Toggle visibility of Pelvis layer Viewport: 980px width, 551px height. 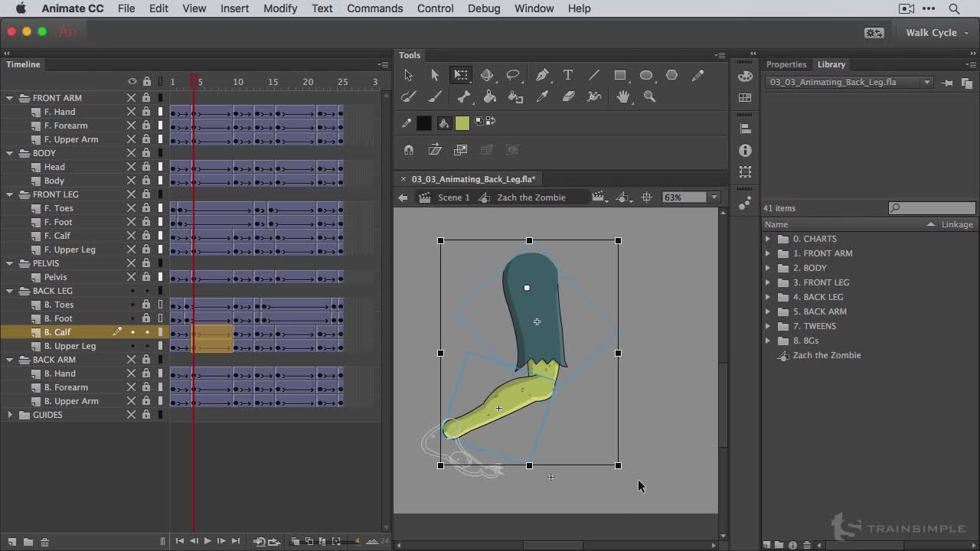(x=131, y=277)
